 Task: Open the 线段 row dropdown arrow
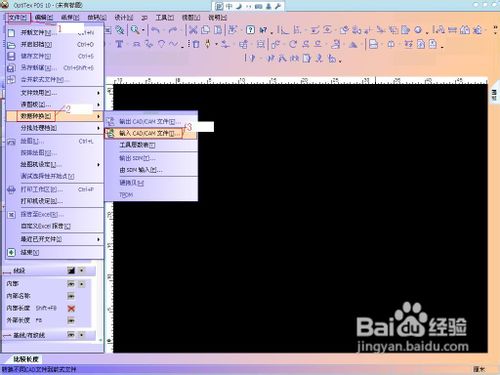coord(82,270)
